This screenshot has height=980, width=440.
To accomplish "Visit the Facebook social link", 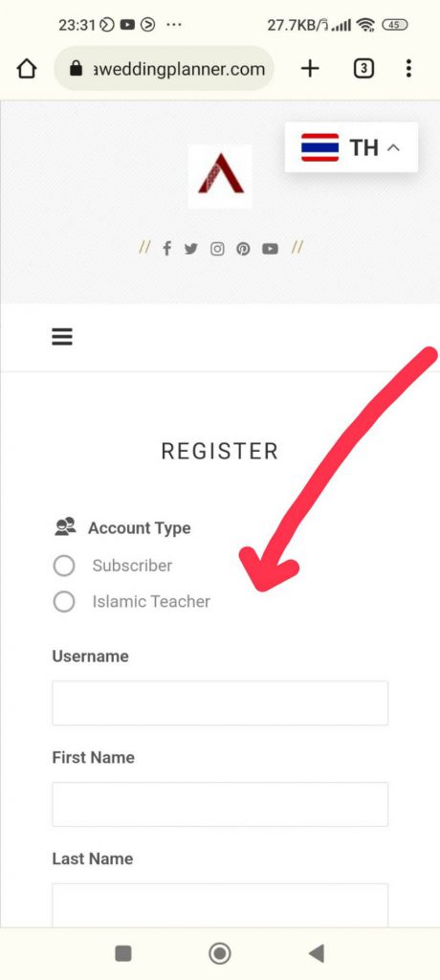I will coord(166,249).
